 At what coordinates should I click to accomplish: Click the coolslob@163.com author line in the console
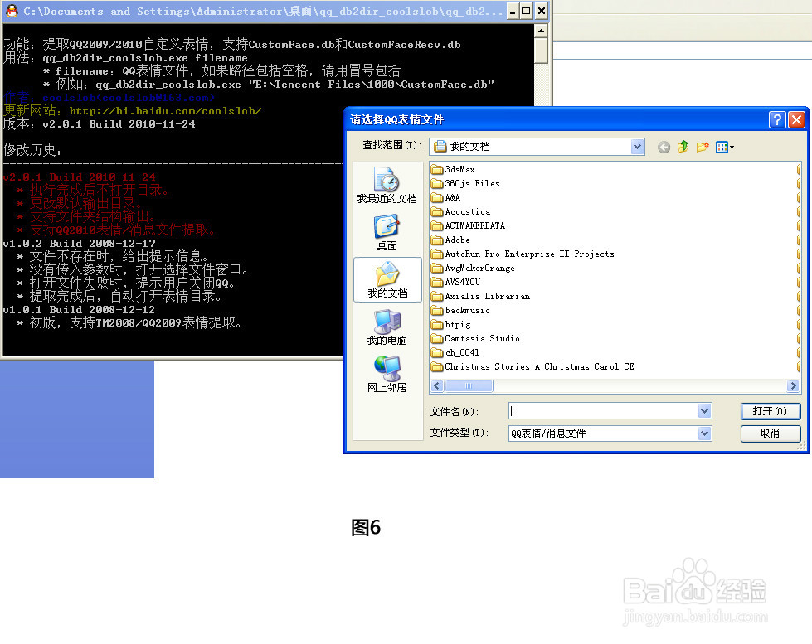[x=109, y=97]
